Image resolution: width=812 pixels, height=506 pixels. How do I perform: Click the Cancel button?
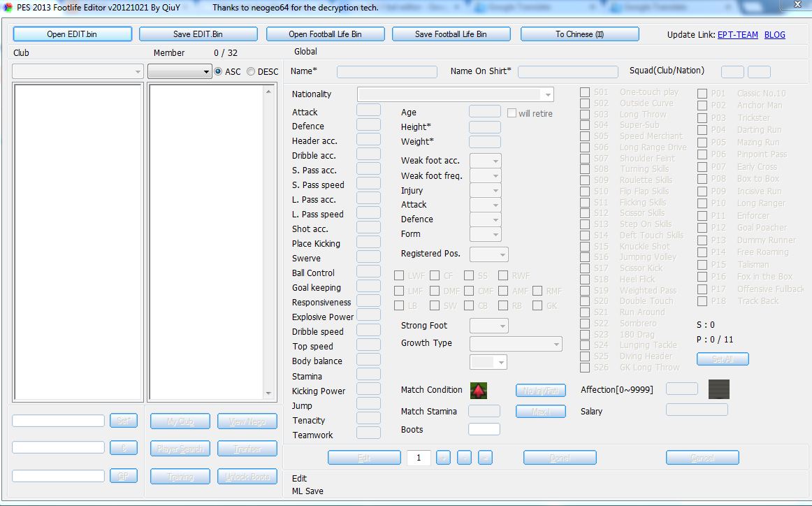702,458
